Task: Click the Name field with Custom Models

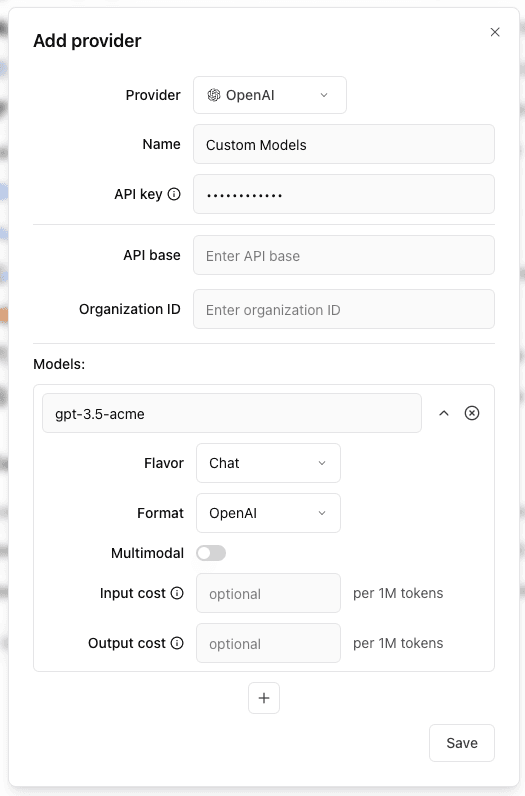Action: (x=344, y=145)
